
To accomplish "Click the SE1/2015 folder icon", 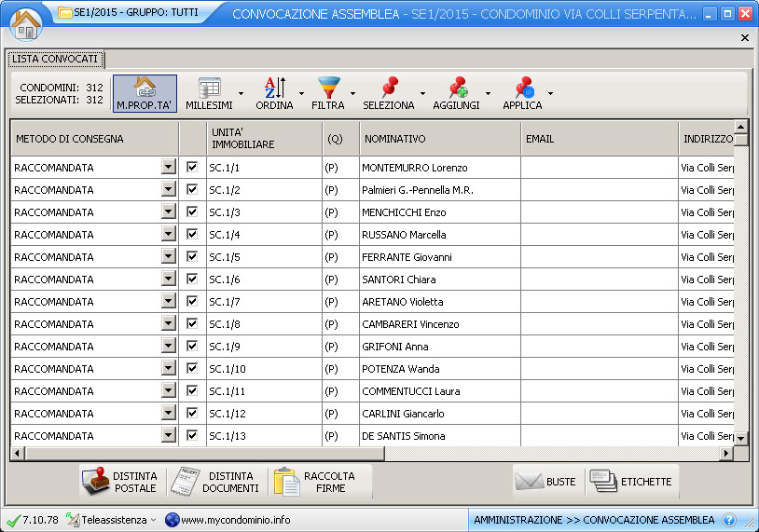I will tap(64, 12).
